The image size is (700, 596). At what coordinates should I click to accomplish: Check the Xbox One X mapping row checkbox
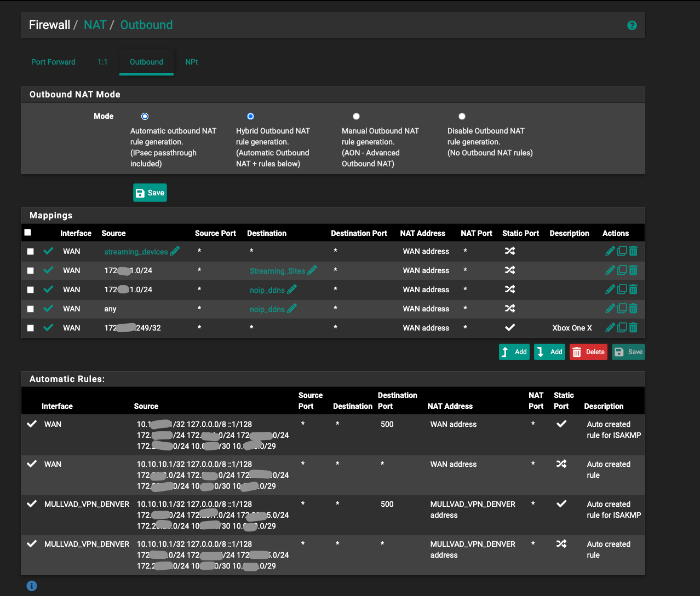tap(31, 328)
